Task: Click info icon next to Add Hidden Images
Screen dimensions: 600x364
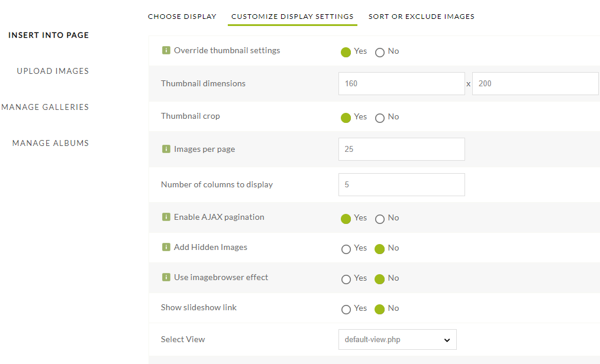Action: point(166,247)
